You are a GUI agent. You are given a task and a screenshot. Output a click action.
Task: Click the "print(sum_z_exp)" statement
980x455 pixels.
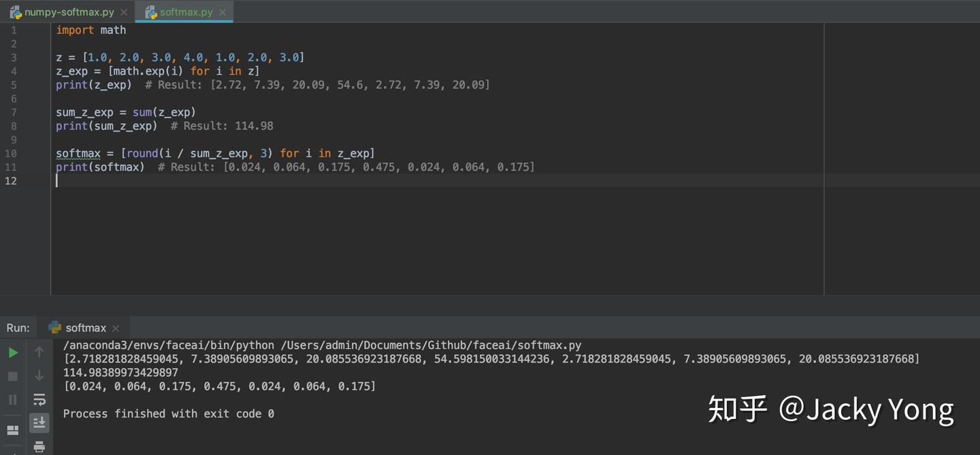coord(107,126)
